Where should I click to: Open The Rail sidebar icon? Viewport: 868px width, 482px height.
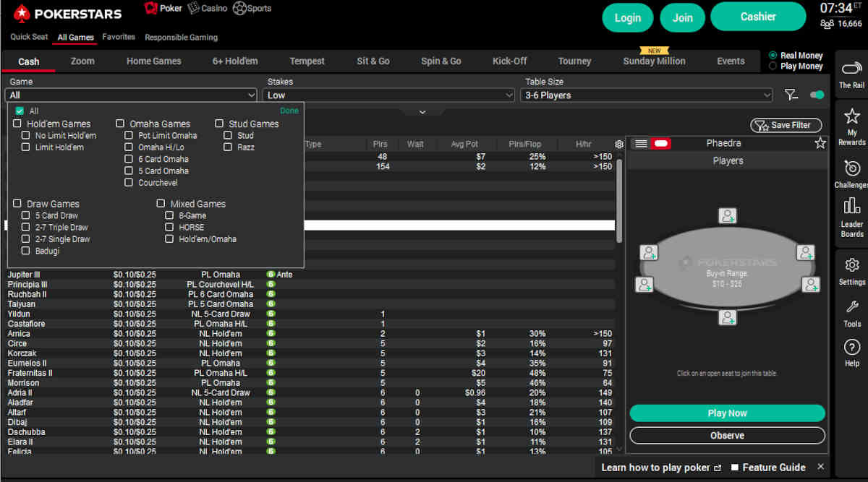(x=851, y=69)
